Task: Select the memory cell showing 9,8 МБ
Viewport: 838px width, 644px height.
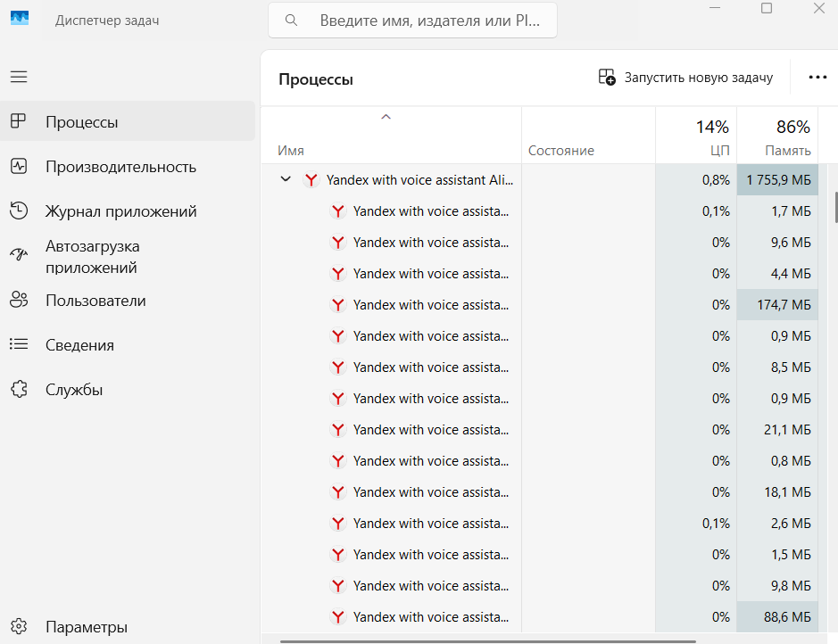Action: [777, 586]
